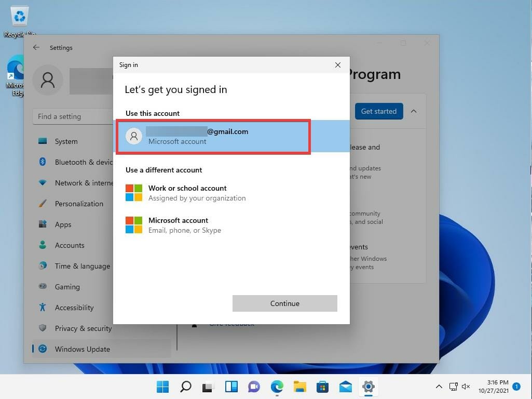
Task: Click the Windows Update sync icon
Action: coord(43,349)
